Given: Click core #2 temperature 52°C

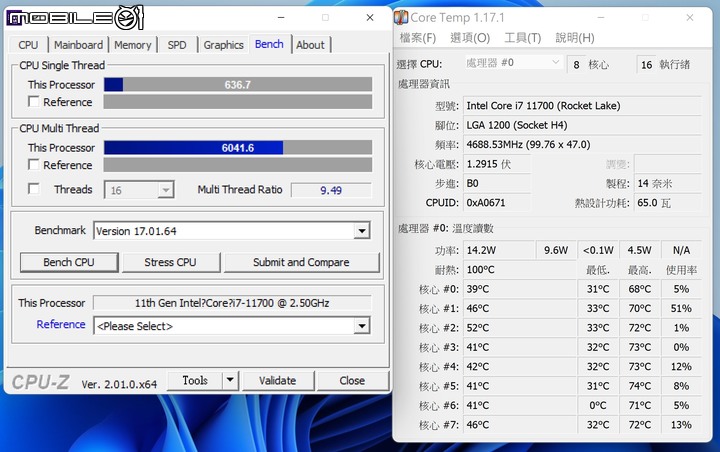Looking at the screenshot, I should point(519,328).
